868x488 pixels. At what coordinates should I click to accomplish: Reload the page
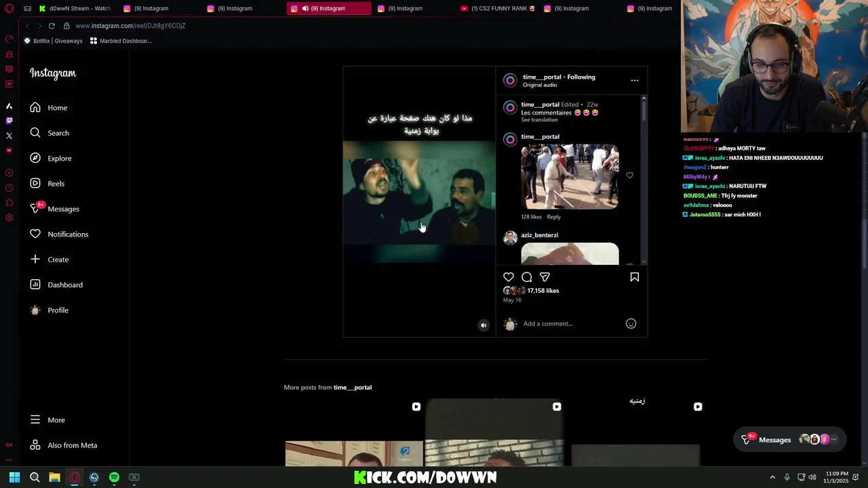pos(52,26)
